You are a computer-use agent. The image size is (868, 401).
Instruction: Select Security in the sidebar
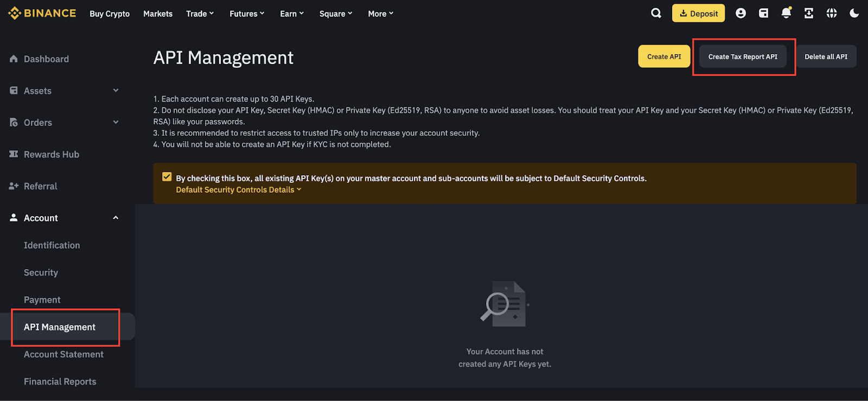point(41,272)
